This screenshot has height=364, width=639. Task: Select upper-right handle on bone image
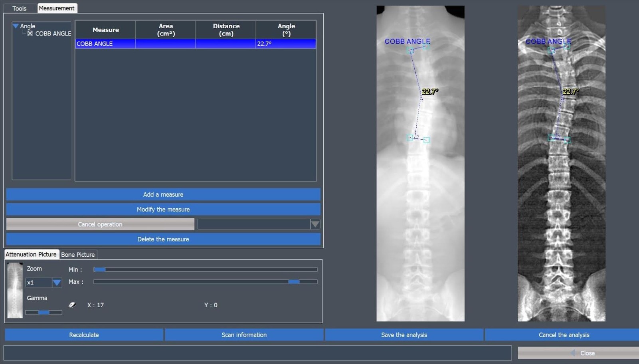567,46
